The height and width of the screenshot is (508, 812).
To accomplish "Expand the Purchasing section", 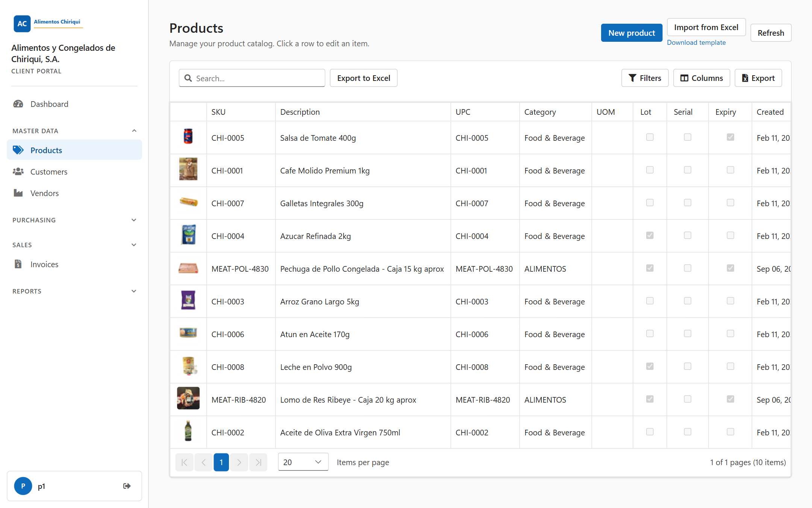I will pyautogui.click(x=74, y=220).
